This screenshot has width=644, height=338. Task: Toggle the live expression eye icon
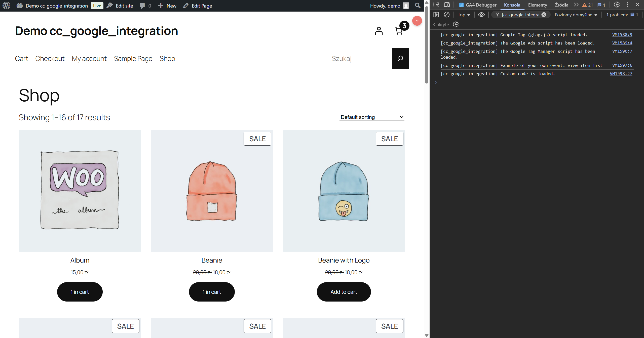point(481,15)
